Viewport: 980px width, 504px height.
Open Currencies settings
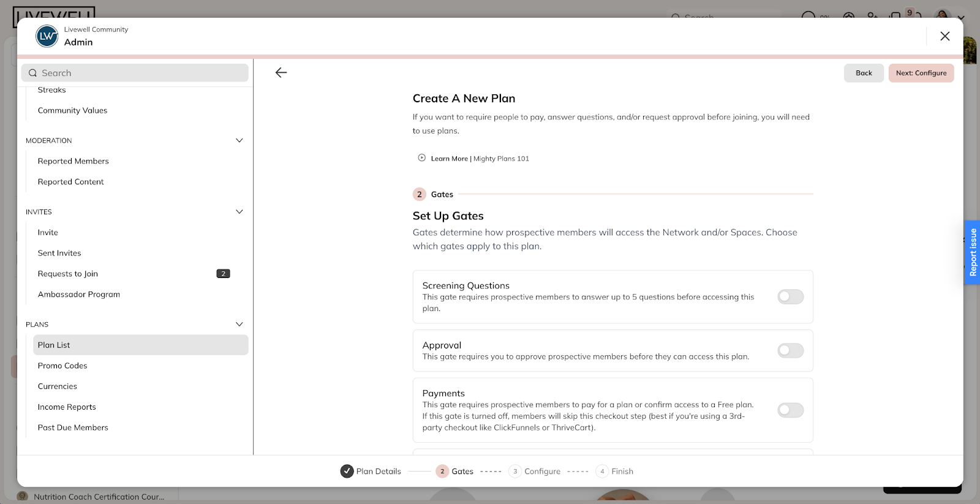tap(58, 386)
